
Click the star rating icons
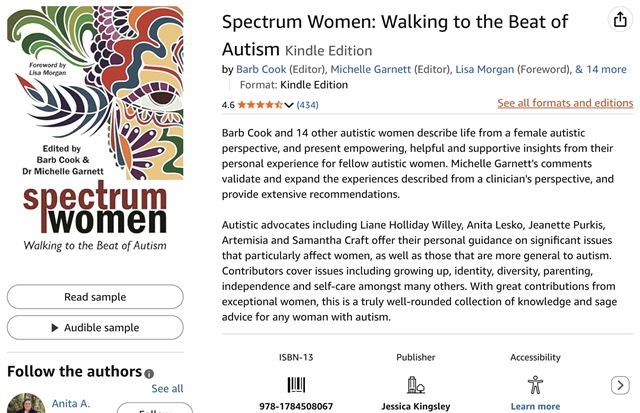(x=260, y=104)
